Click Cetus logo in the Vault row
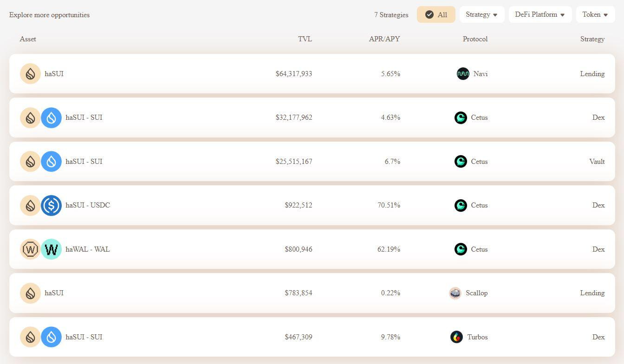 pos(461,162)
